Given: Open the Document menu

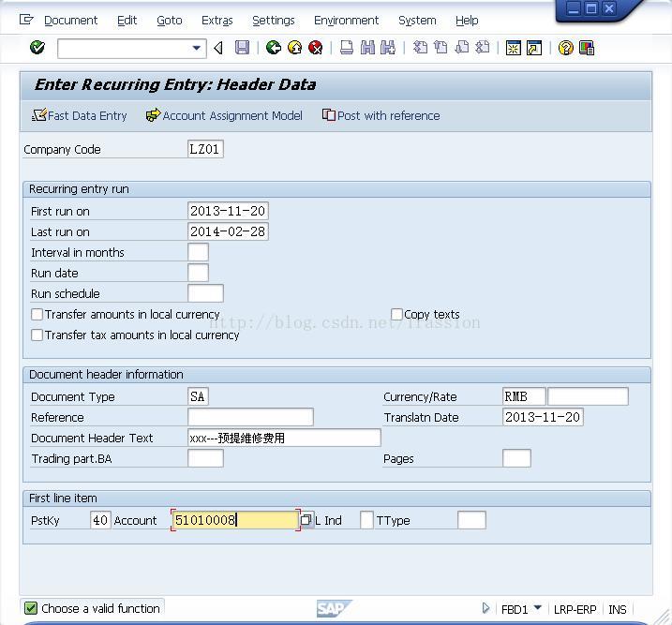Looking at the screenshot, I should pos(70,20).
